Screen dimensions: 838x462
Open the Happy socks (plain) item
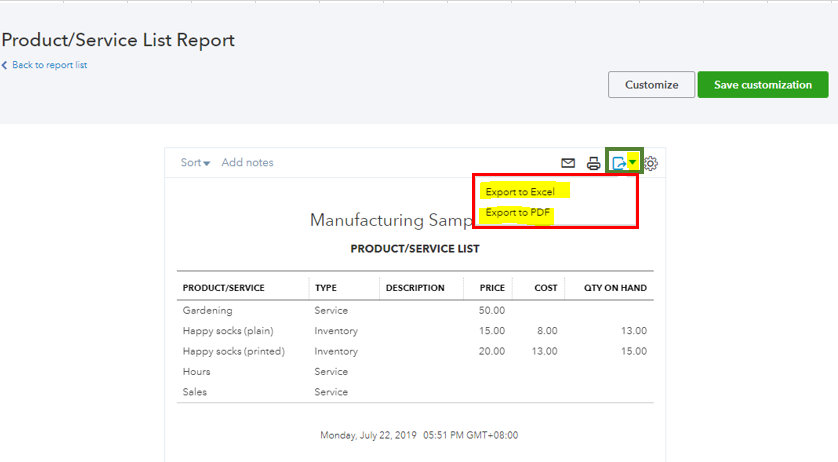pos(227,331)
